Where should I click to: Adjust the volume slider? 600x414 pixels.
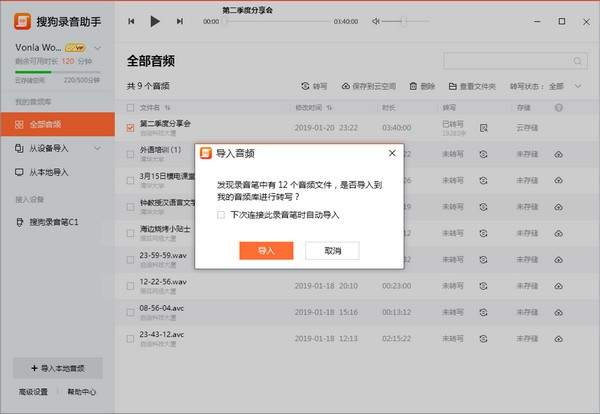coord(406,21)
